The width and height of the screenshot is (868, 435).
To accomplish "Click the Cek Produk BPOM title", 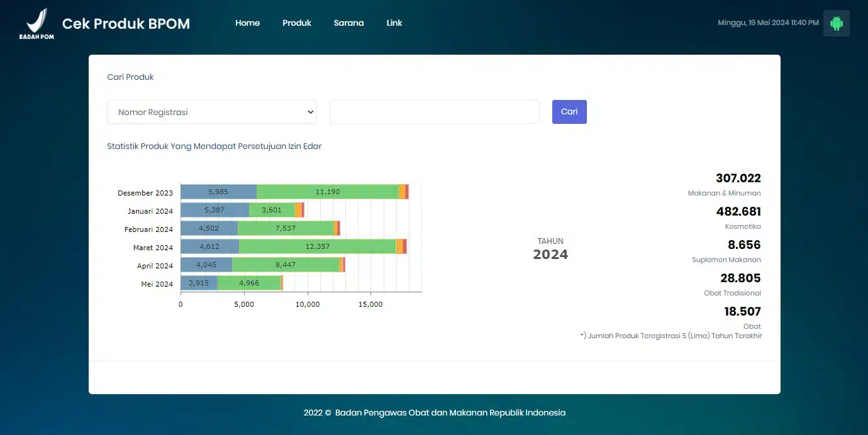I will coord(126,24).
